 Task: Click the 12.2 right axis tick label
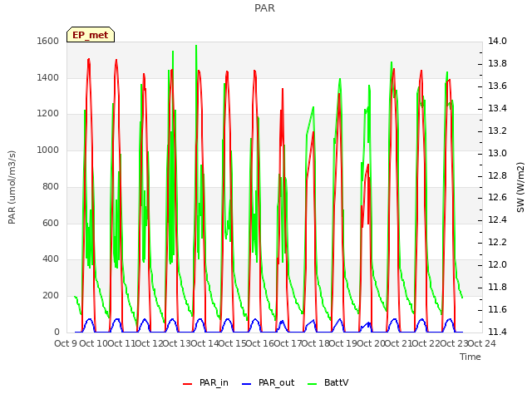tap(497, 242)
